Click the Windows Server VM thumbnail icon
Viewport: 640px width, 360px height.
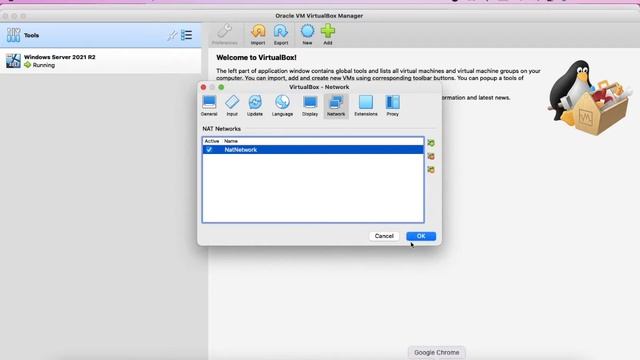coord(13,61)
